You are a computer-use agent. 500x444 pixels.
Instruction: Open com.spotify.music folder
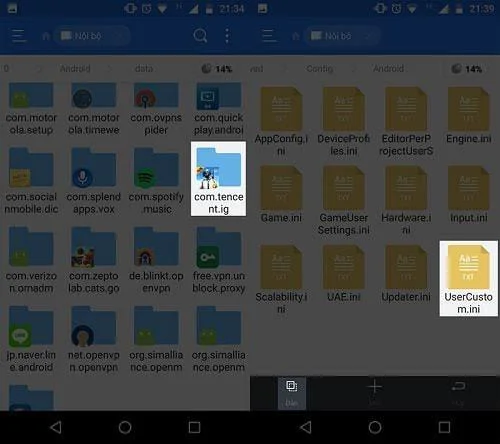click(x=156, y=181)
